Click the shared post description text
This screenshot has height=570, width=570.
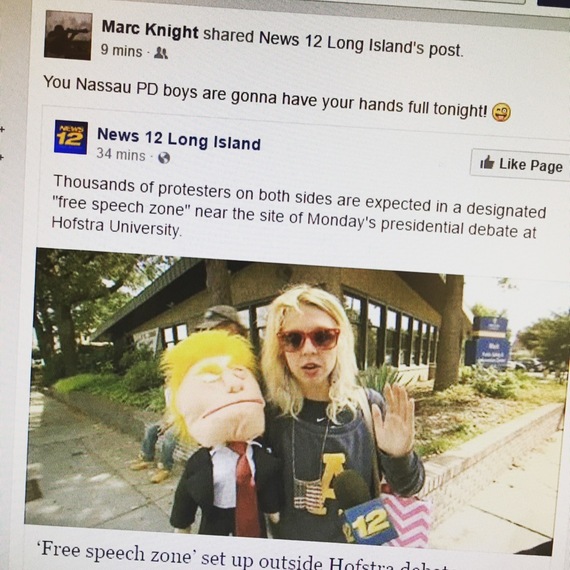298,207
